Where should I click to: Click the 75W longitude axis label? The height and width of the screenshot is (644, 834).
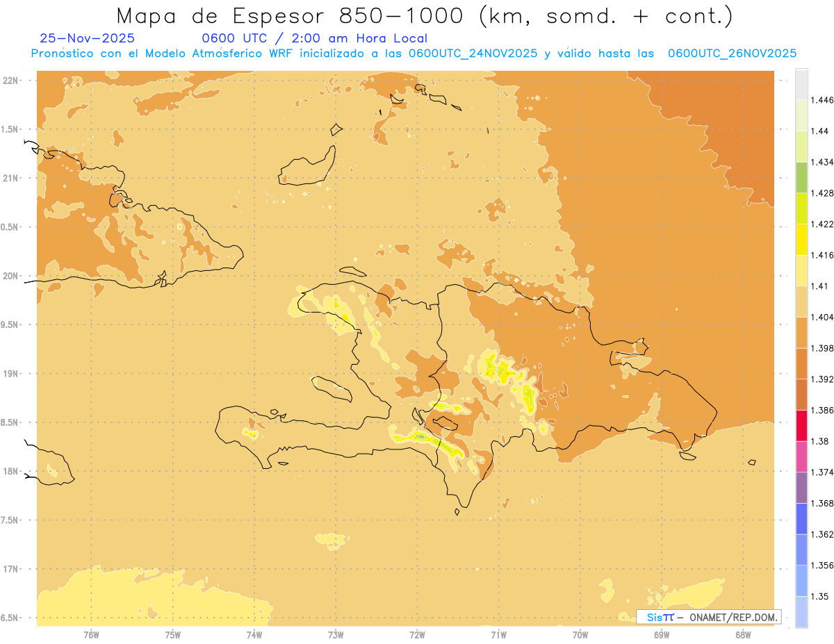tap(173, 634)
